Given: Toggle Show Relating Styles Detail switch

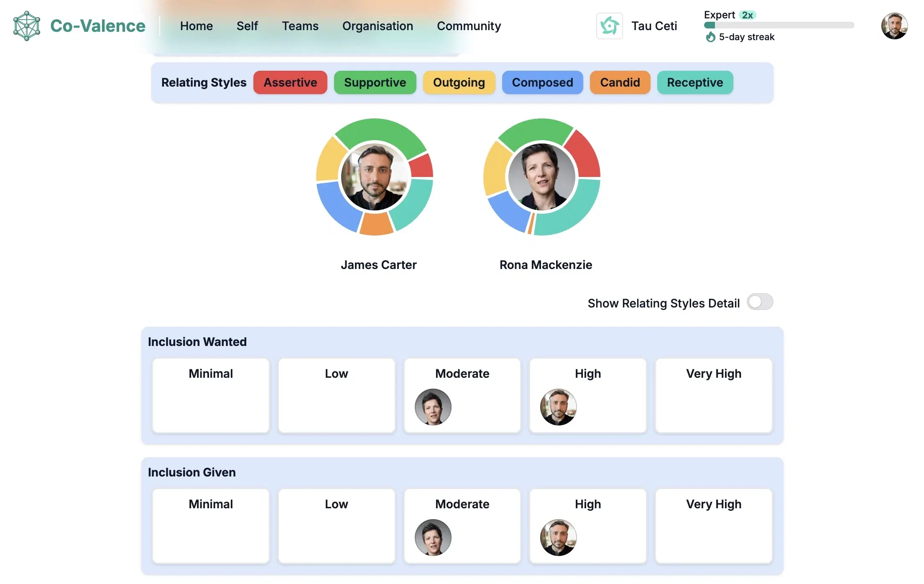Looking at the screenshot, I should point(760,302).
